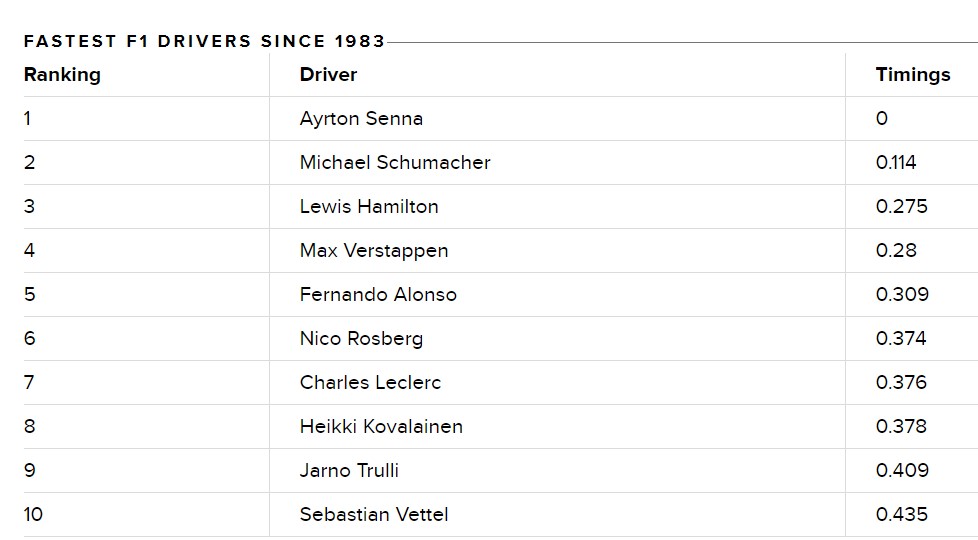Image resolution: width=978 pixels, height=540 pixels.
Task: Click on Jarno Trulli's name
Action: click(x=349, y=470)
